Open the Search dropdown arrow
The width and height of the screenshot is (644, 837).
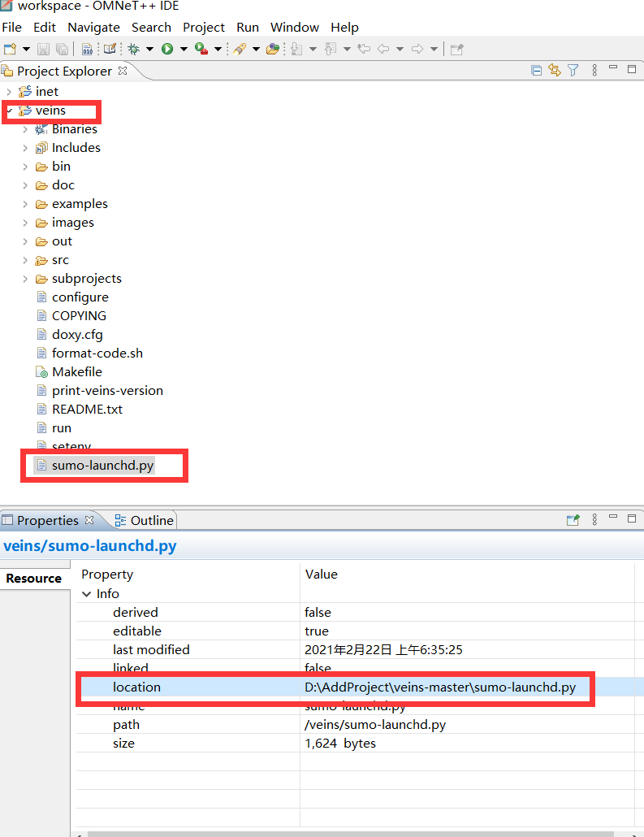256,49
